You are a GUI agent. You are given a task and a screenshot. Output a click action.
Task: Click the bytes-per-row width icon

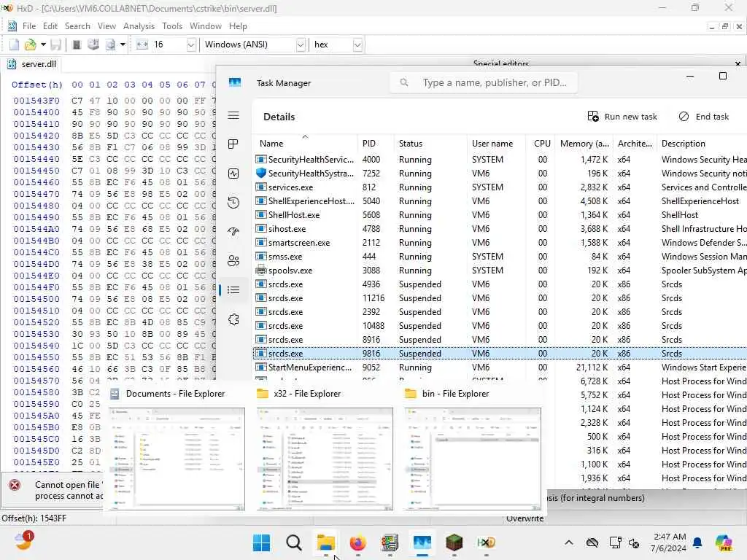coord(142,44)
